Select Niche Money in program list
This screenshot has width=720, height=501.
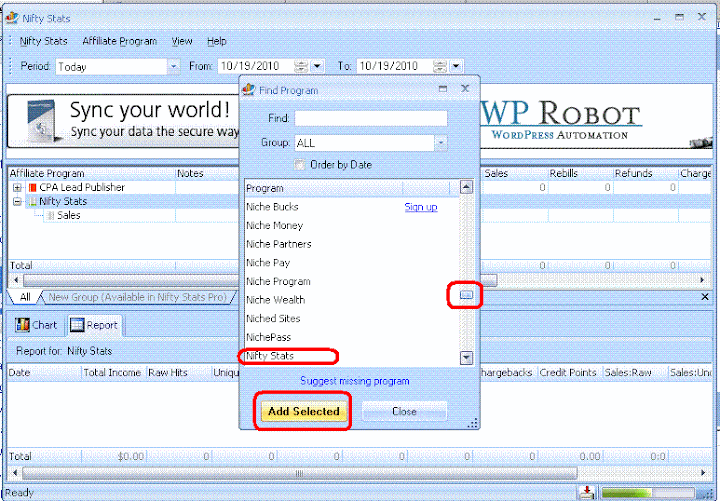tap(275, 225)
